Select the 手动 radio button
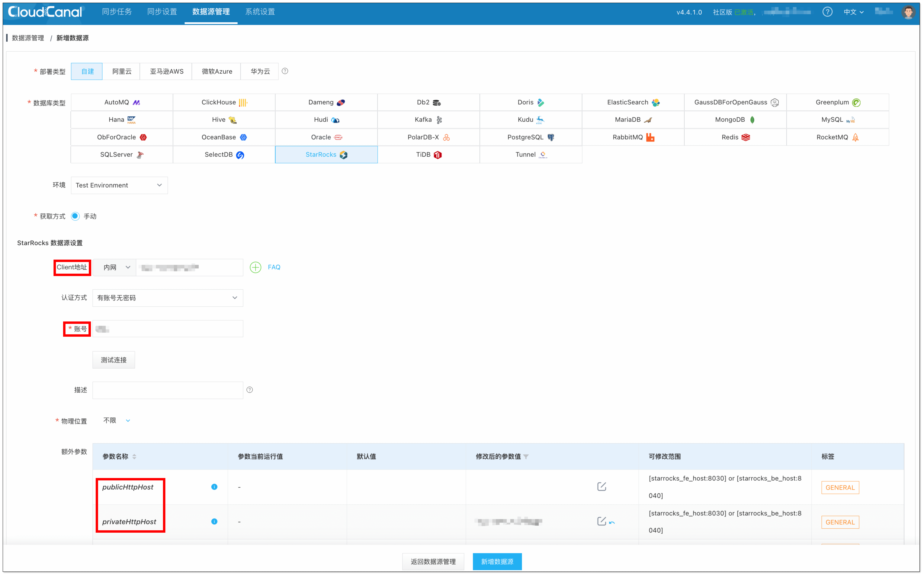Image resolution: width=924 pixels, height=576 pixels. pos(76,216)
